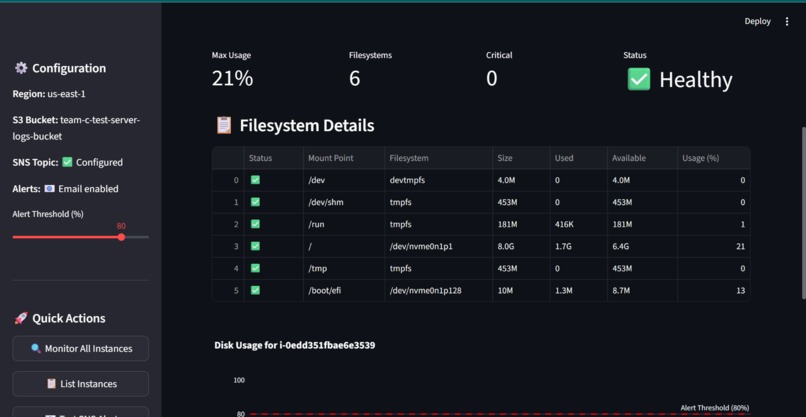This screenshot has width=806, height=417.
Task: Sort by the Status column header
Action: click(273, 158)
